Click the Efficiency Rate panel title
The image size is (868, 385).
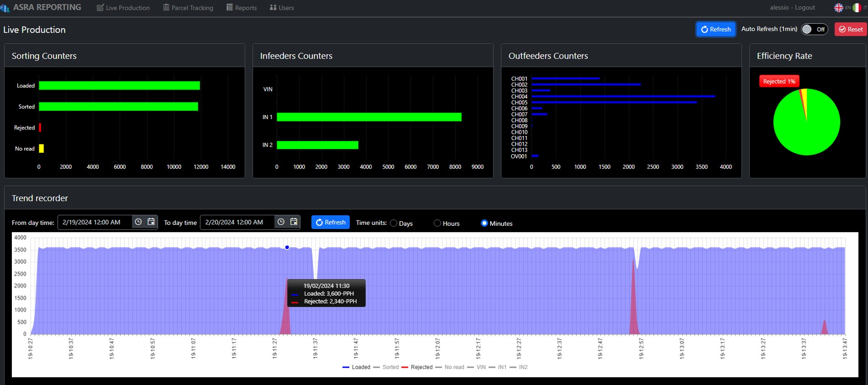784,56
